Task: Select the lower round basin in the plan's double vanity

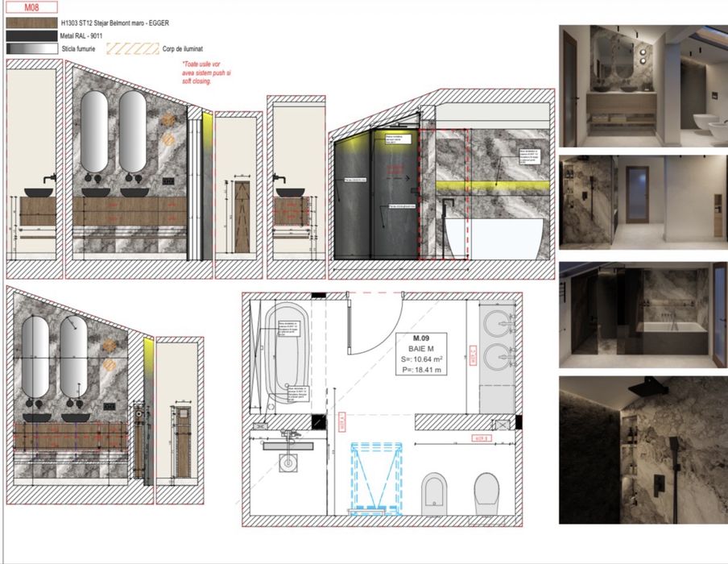Action: (x=497, y=357)
